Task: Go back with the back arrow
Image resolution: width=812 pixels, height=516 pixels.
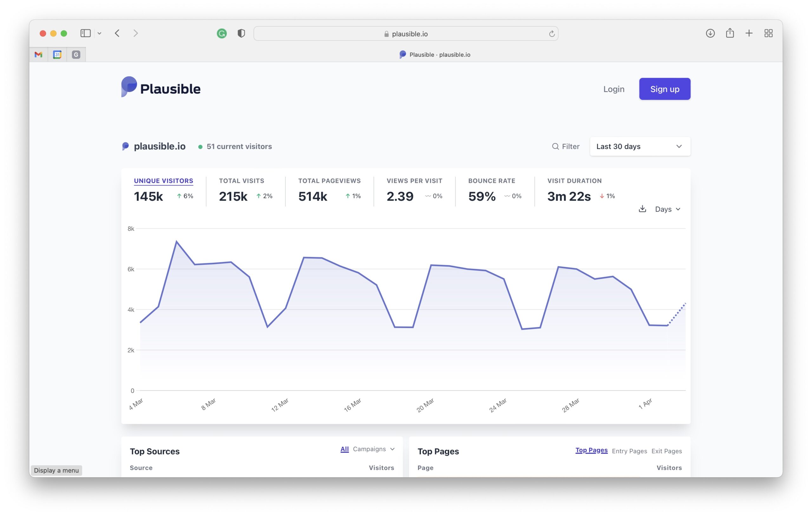Action: [117, 33]
